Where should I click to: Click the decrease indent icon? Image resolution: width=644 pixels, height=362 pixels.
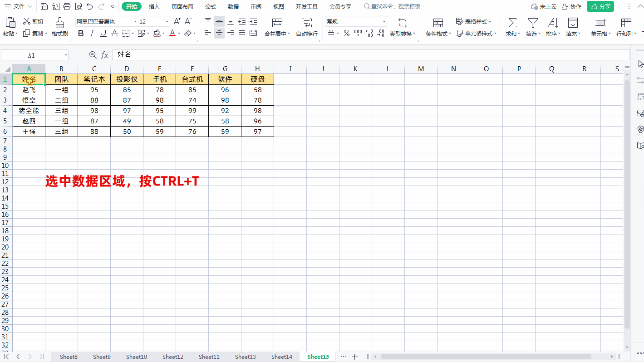click(x=242, y=21)
